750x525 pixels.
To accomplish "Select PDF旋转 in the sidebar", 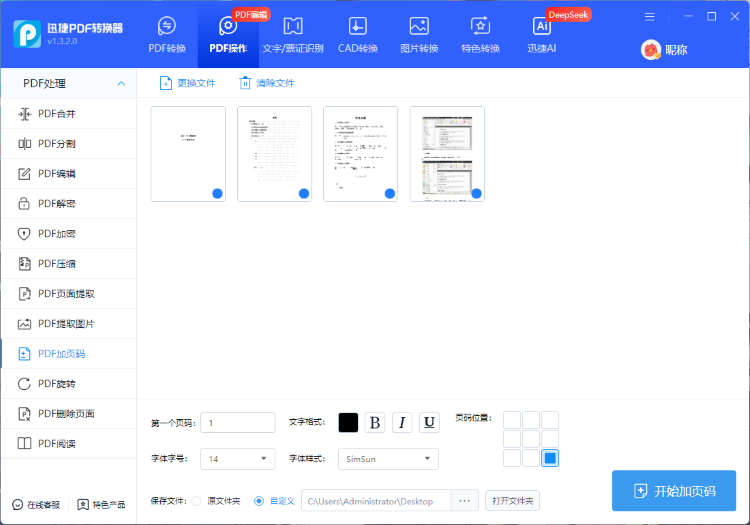I will pos(56,384).
